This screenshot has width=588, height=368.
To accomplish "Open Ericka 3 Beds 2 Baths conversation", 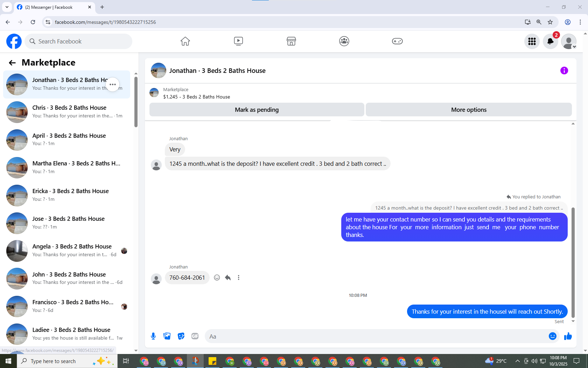I will tap(66, 195).
